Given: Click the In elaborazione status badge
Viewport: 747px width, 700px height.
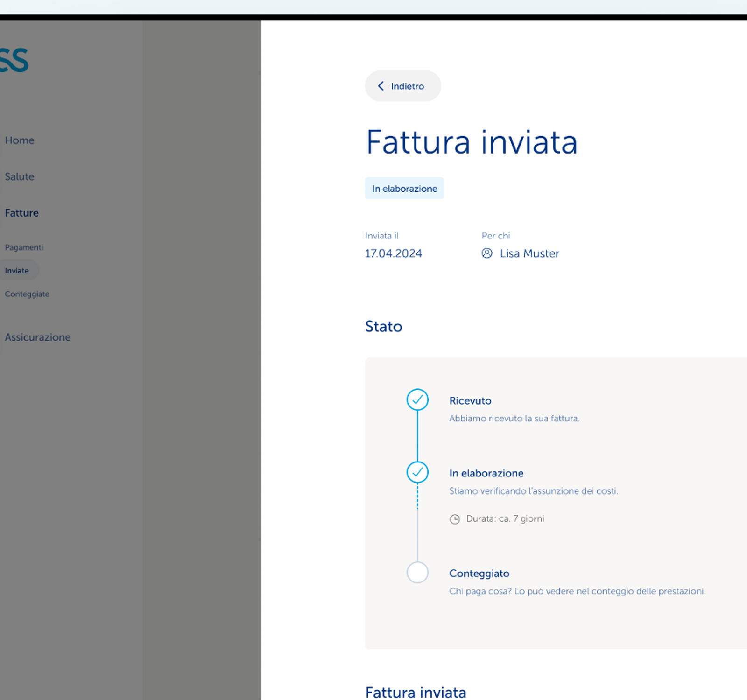Looking at the screenshot, I should pyautogui.click(x=404, y=188).
